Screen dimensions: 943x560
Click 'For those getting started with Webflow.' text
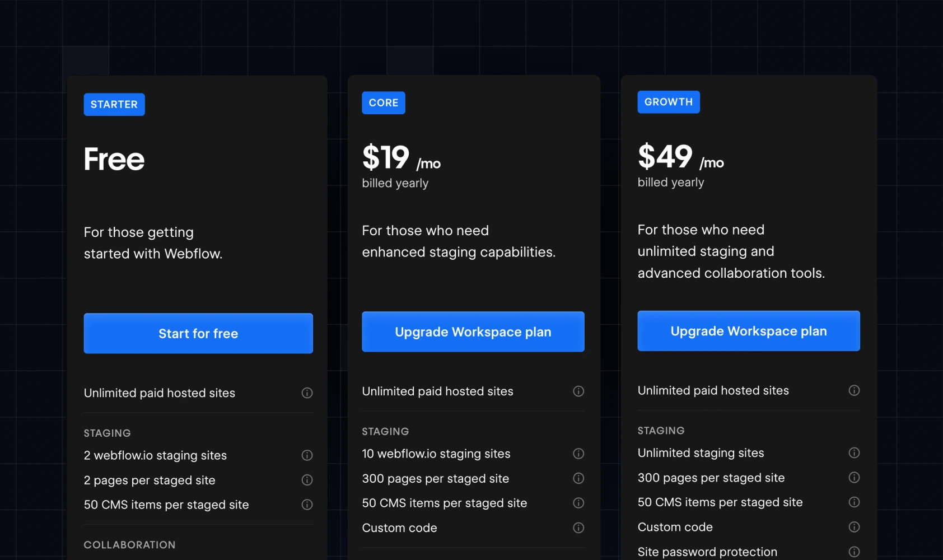tap(153, 243)
